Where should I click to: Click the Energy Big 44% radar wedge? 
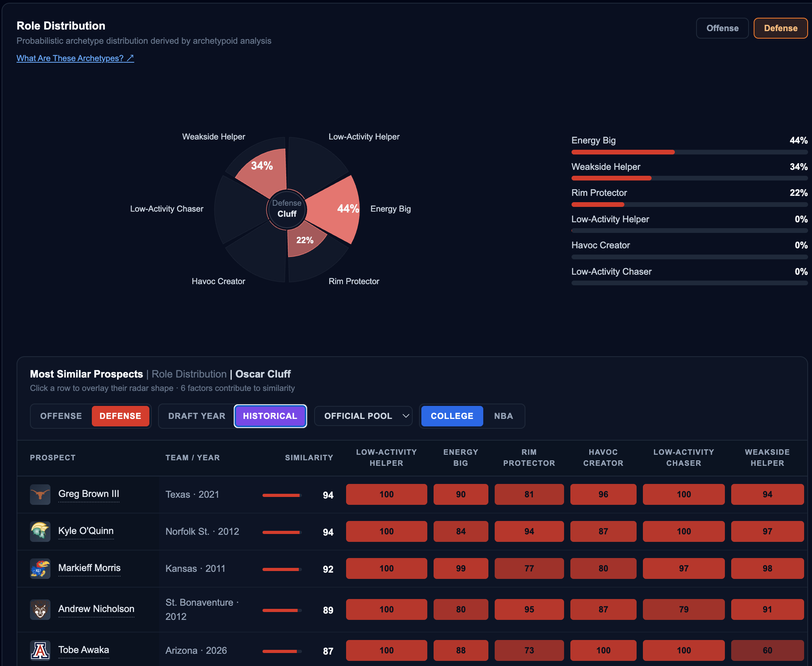[x=335, y=209]
